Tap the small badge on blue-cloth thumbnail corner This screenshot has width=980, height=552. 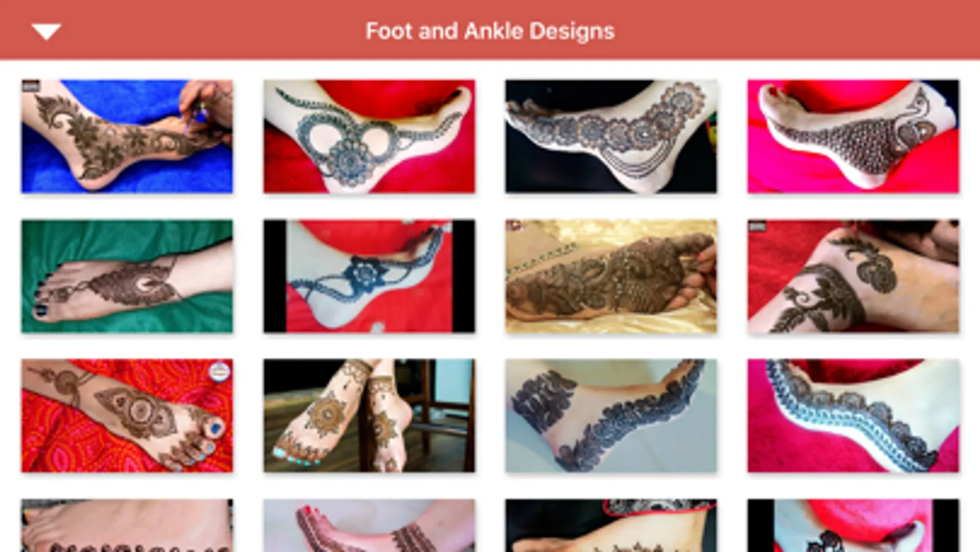pyautogui.click(x=31, y=86)
